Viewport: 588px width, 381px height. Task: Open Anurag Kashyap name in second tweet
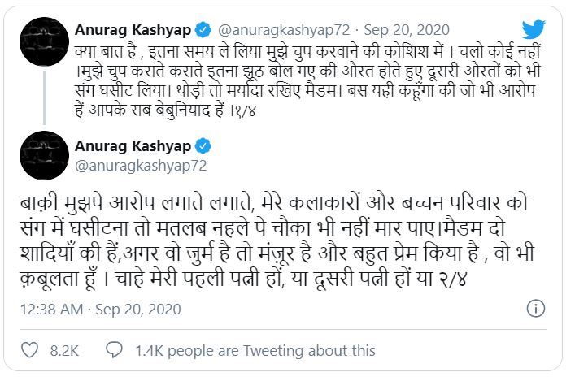tap(133, 146)
